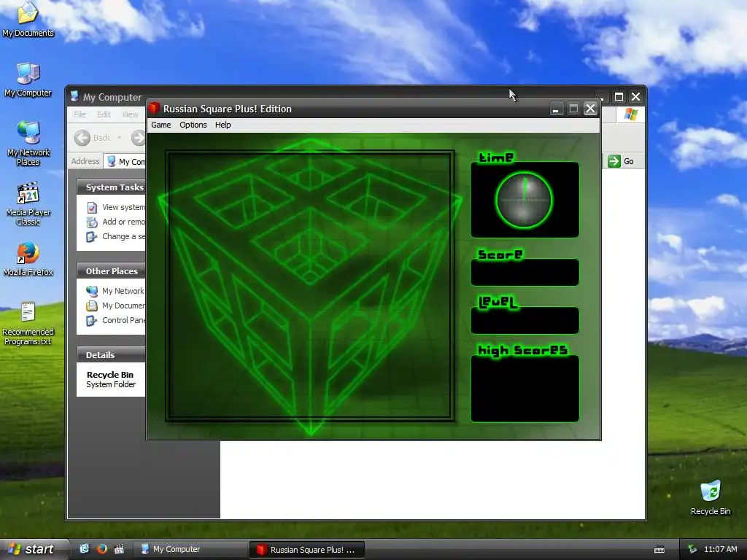The width and height of the screenshot is (747, 560).
Task: Select Mozilla Firefox desktop icon
Action: (28, 260)
